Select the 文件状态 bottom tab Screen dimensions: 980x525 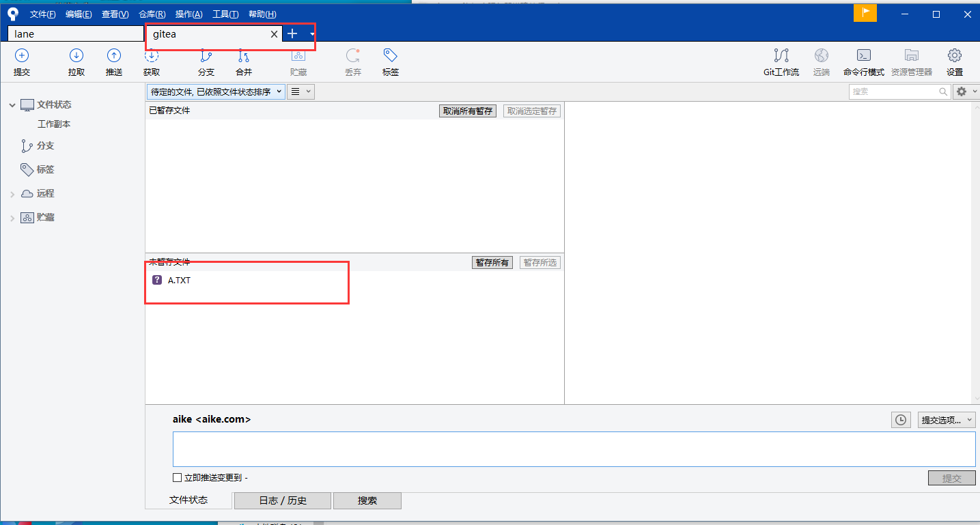tap(188, 500)
